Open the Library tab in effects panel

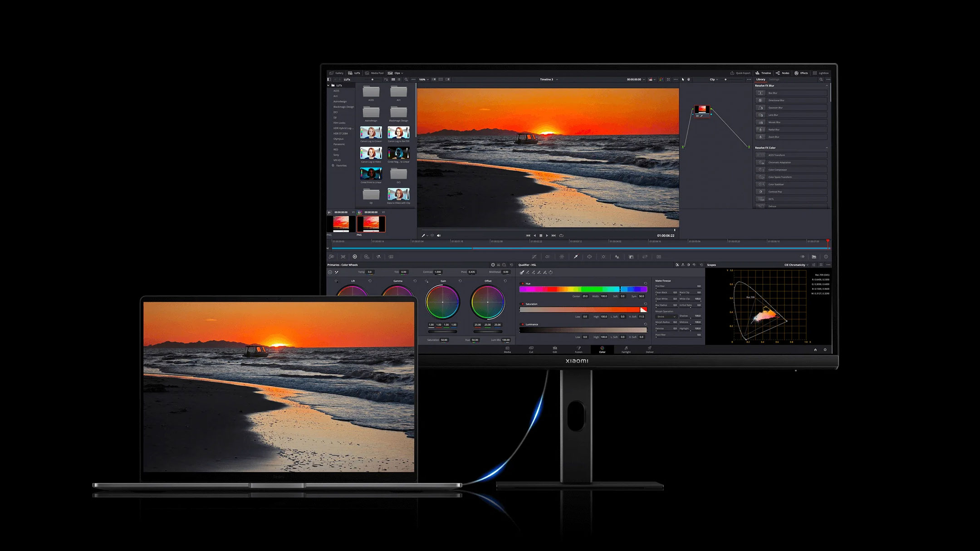[x=760, y=79]
